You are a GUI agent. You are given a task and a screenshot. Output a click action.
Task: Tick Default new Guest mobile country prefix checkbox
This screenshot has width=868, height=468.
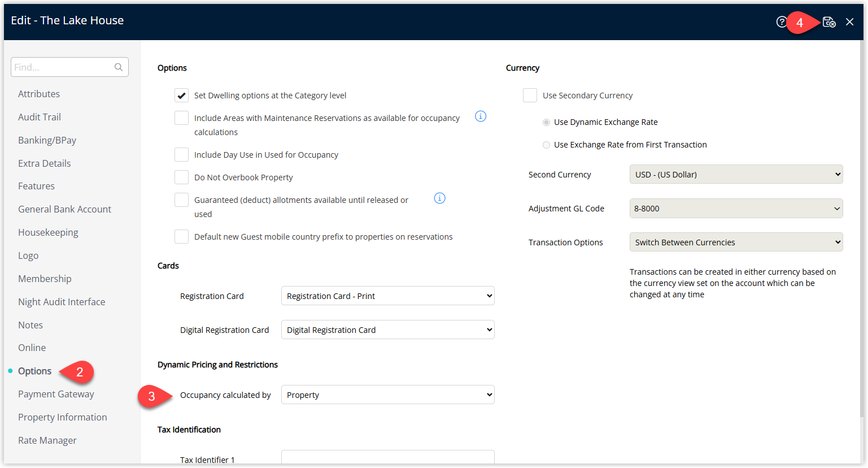click(x=181, y=237)
